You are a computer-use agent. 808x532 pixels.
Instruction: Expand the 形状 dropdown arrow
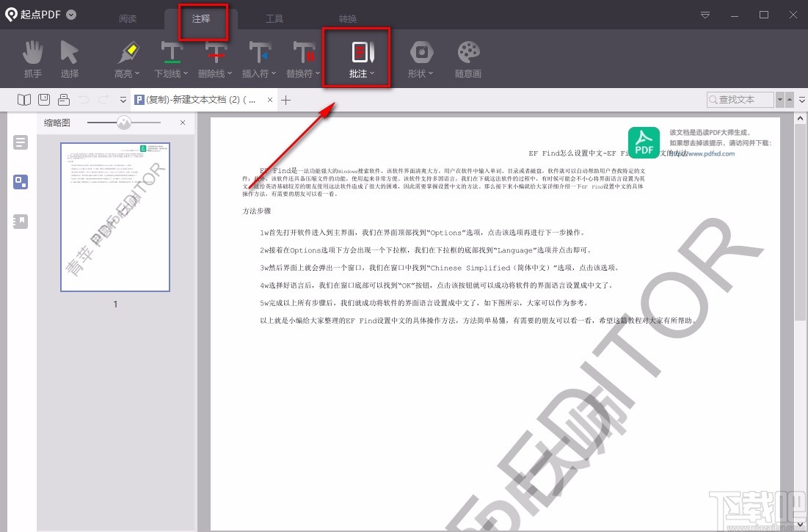[x=431, y=73]
